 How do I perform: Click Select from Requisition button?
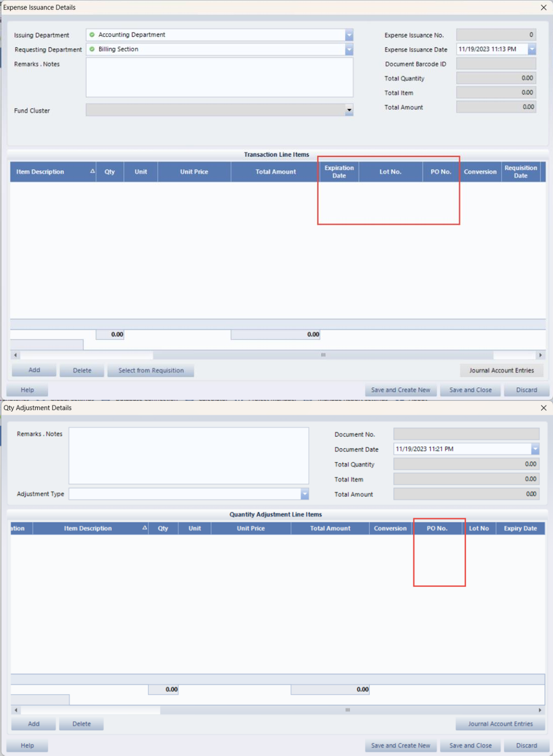click(x=150, y=370)
